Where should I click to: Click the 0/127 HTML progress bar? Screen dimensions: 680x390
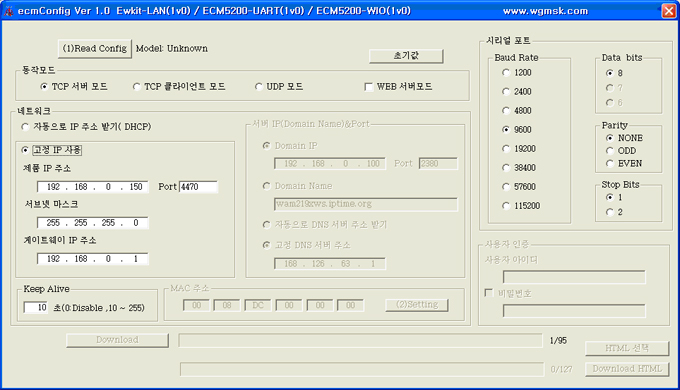click(362, 370)
